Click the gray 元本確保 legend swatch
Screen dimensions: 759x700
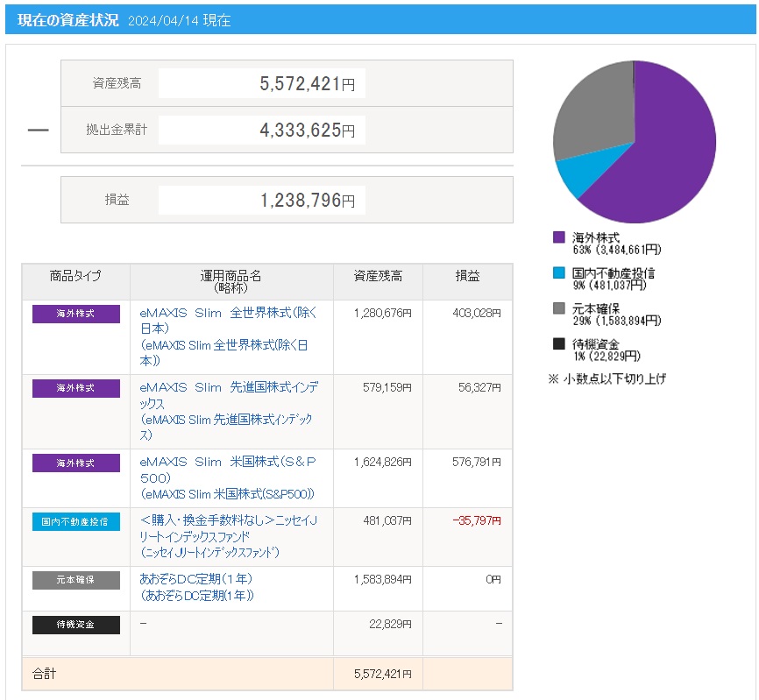point(559,308)
